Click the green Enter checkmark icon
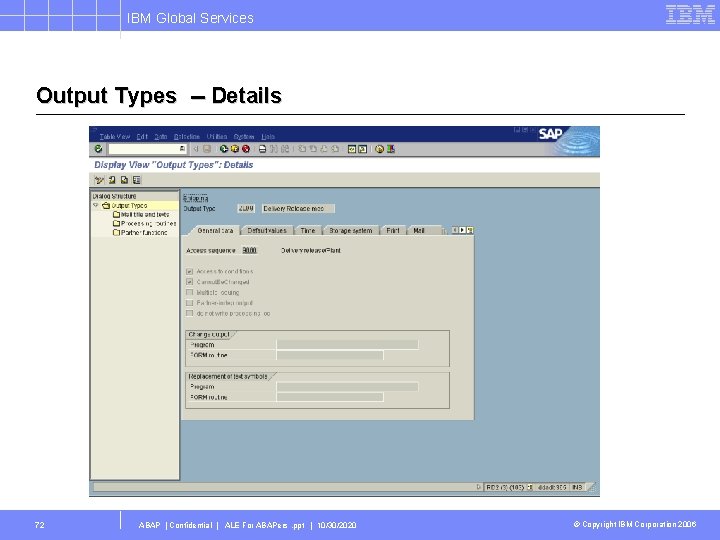720x540 pixels. 98,149
